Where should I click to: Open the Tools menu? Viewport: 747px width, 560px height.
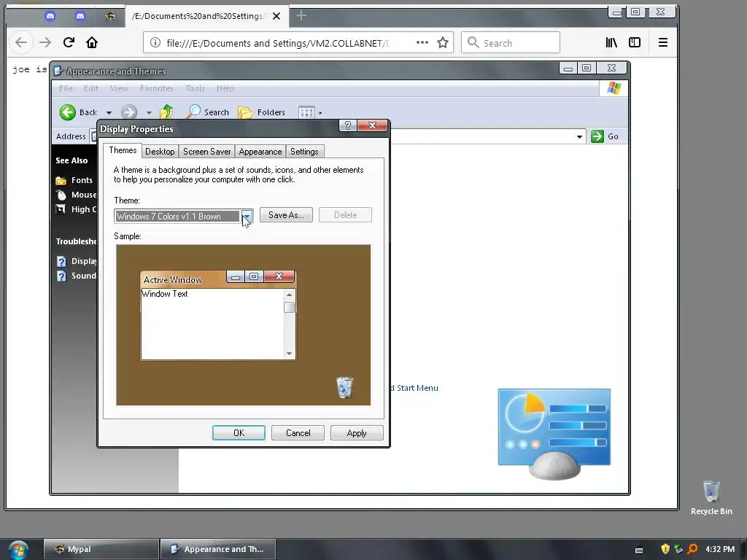tap(195, 88)
